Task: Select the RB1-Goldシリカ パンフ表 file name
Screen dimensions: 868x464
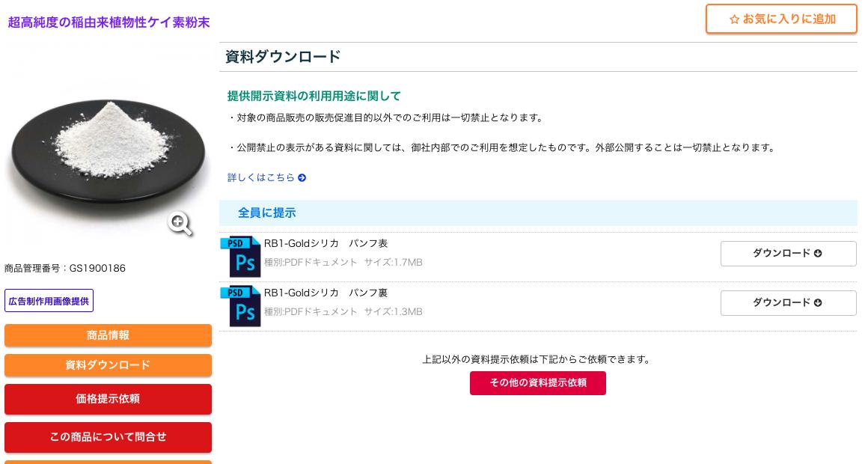Action: point(325,243)
